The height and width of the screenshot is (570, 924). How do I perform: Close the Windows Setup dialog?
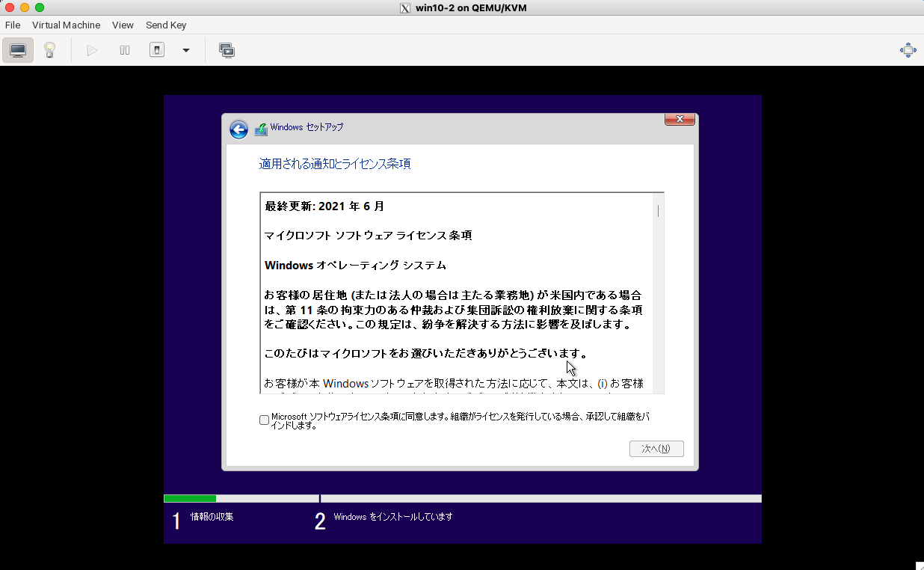pyautogui.click(x=680, y=119)
